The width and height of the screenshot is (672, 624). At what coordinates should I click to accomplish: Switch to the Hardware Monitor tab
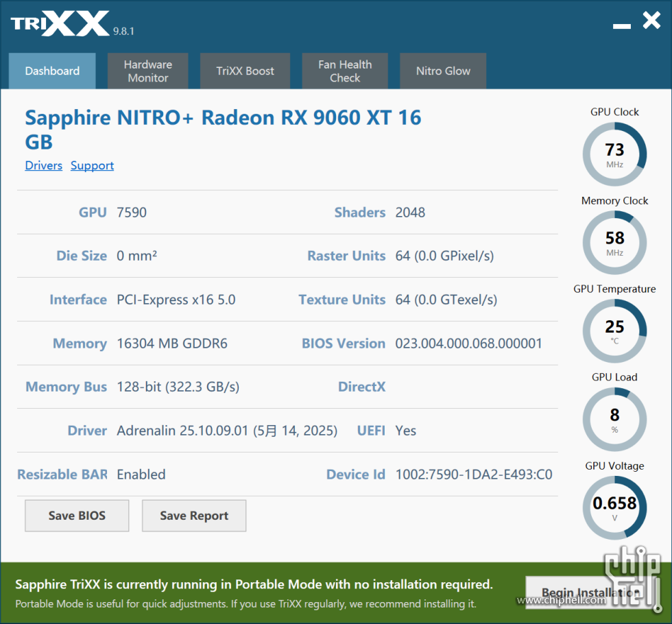[x=148, y=71]
